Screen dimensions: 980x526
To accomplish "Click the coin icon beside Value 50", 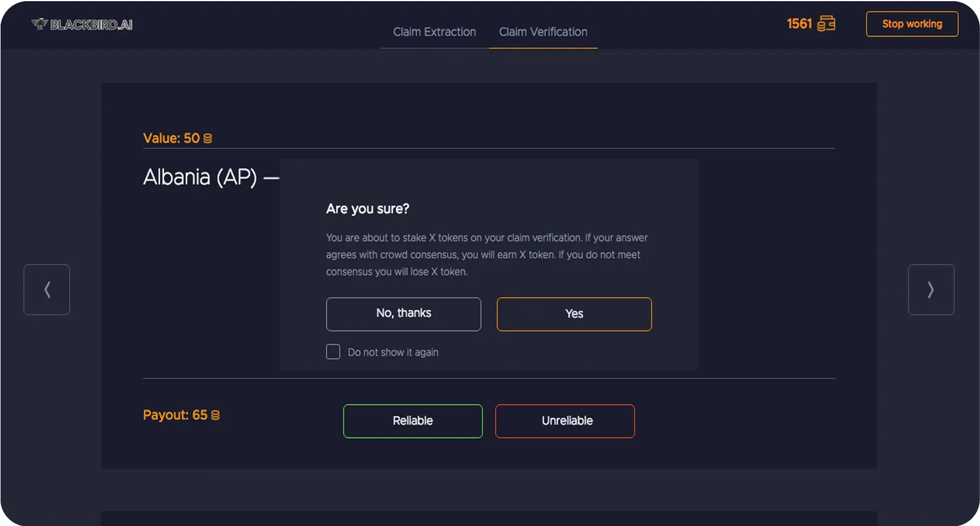I will coord(208,139).
